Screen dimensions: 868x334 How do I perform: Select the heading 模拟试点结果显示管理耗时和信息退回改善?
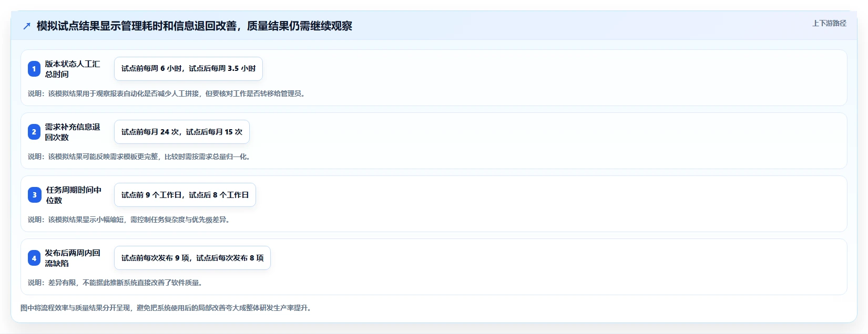pos(195,26)
